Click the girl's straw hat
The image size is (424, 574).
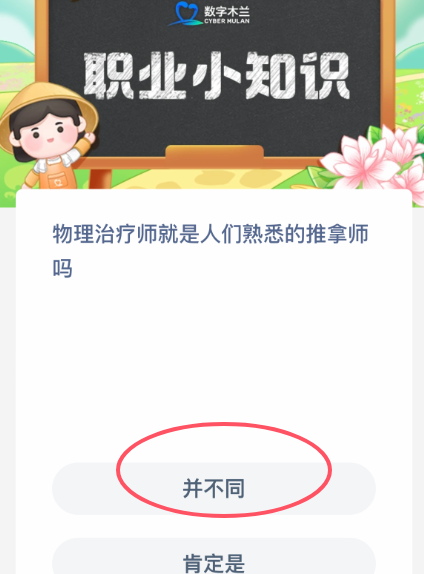[48, 106]
